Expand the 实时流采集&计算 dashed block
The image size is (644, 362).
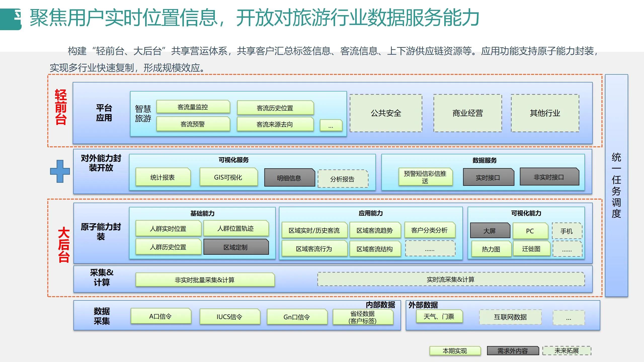pyautogui.click(x=450, y=279)
